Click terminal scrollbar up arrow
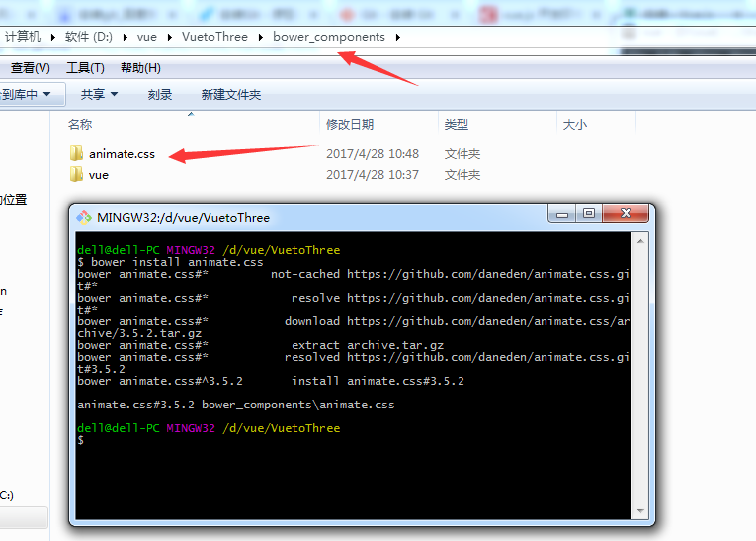This screenshot has width=756, height=541. click(x=640, y=241)
